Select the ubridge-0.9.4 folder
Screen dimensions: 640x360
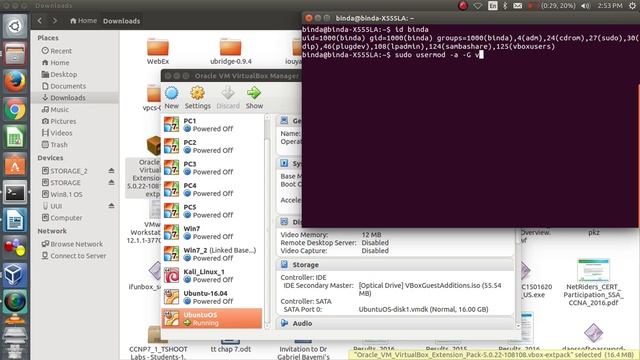231,51
